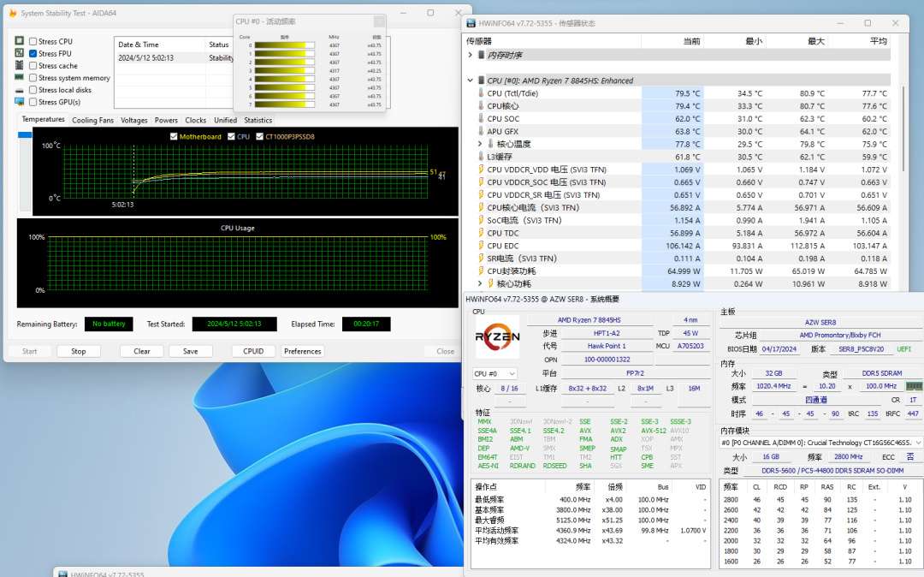Click the 平均 column header
Screen dimensions: 924x577
[859, 41]
